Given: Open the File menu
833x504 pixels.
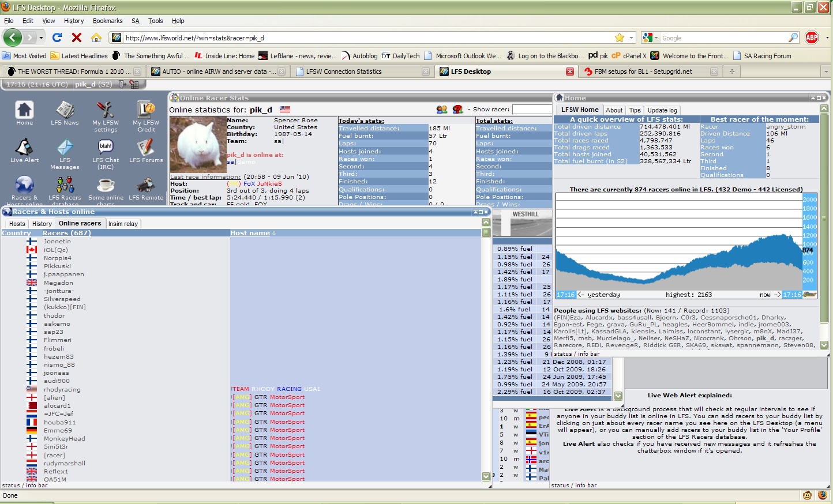Looking at the screenshot, I should [9, 21].
